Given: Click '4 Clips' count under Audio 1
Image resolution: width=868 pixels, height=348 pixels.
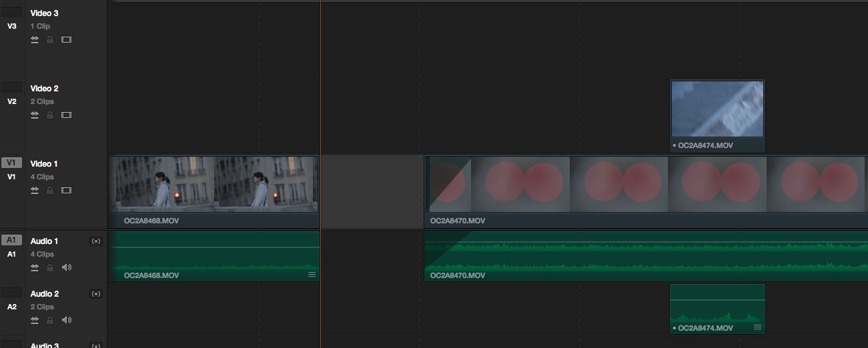Looking at the screenshot, I should (42, 255).
